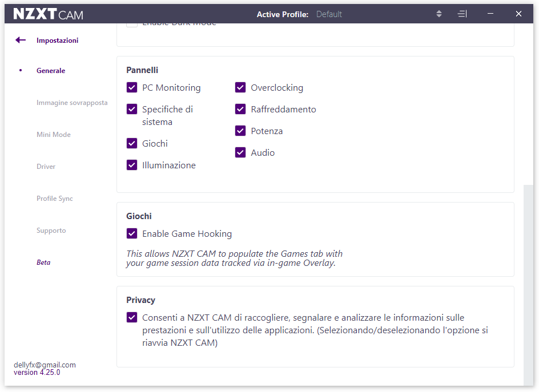
Task: Select the Generale settings section
Action: click(51, 70)
